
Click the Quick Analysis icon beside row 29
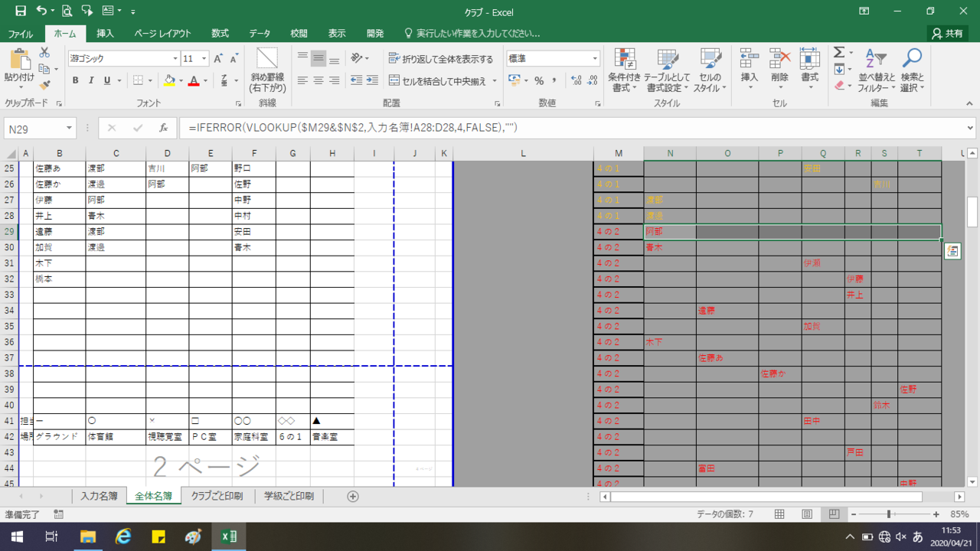952,251
